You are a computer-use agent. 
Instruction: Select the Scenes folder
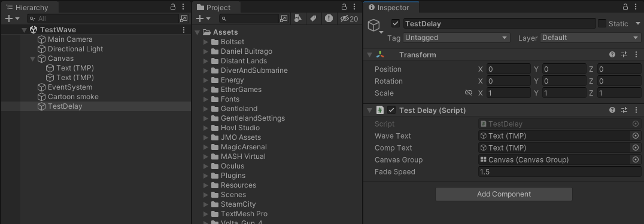tap(229, 195)
